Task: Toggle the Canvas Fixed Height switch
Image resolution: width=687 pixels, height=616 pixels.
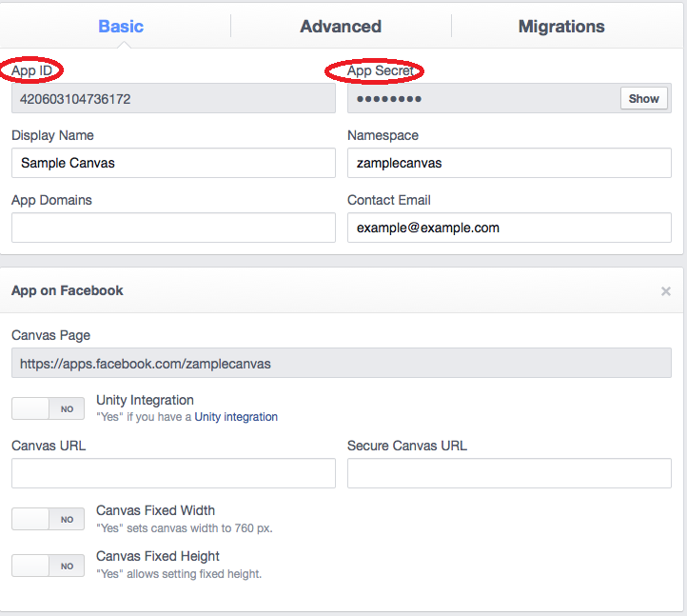Action: [x=49, y=566]
